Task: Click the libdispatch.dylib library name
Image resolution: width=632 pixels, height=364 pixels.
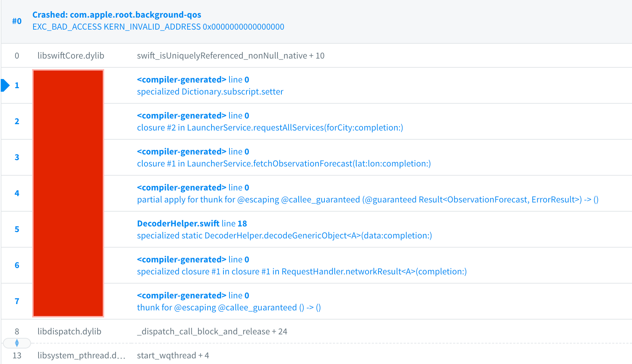Action: point(70,332)
